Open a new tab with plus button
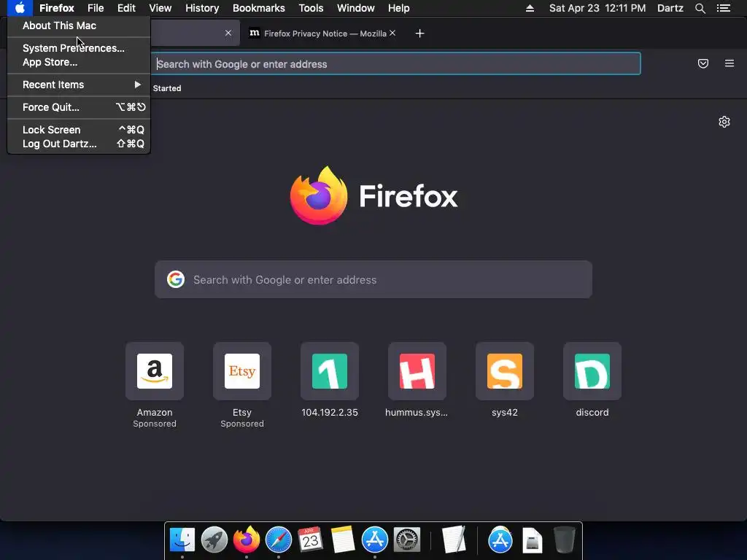Screen dimensions: 747x560 click(419, 34)
